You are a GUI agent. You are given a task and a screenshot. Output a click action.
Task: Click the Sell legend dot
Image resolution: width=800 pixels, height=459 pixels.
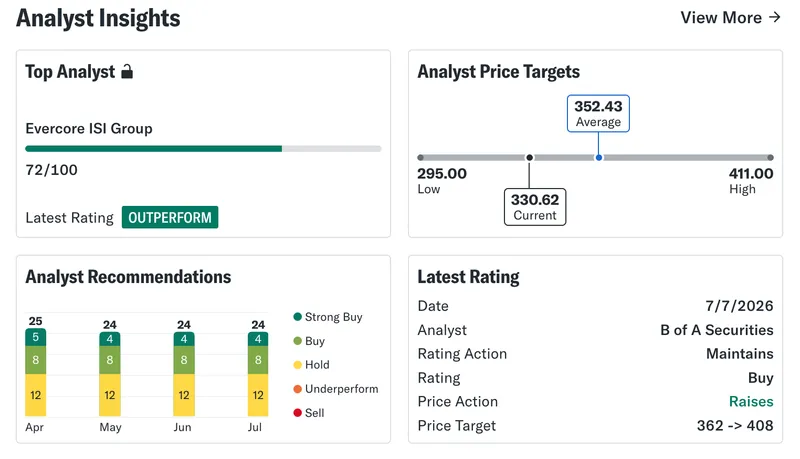click(297, 413)
